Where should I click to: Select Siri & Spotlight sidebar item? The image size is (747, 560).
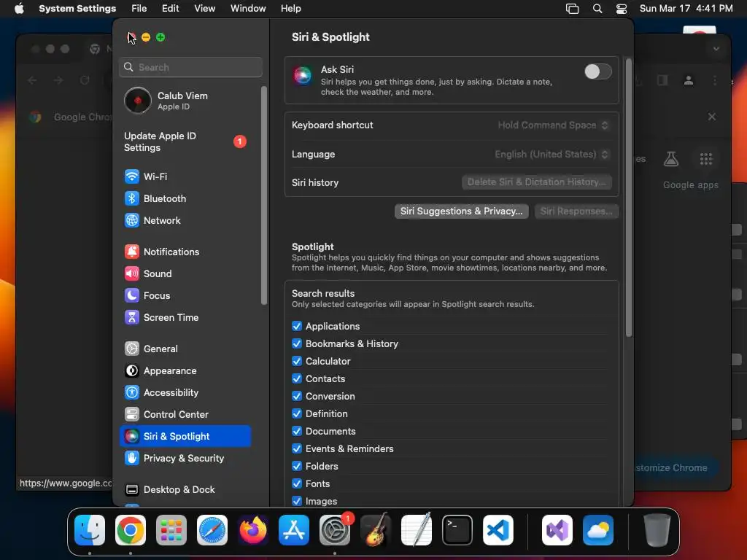(185, 437)
